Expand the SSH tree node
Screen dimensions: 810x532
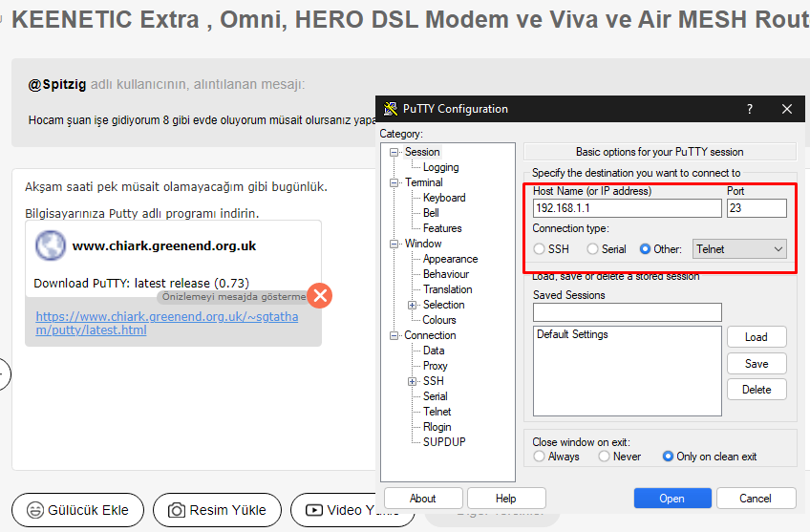coord(412,382)
